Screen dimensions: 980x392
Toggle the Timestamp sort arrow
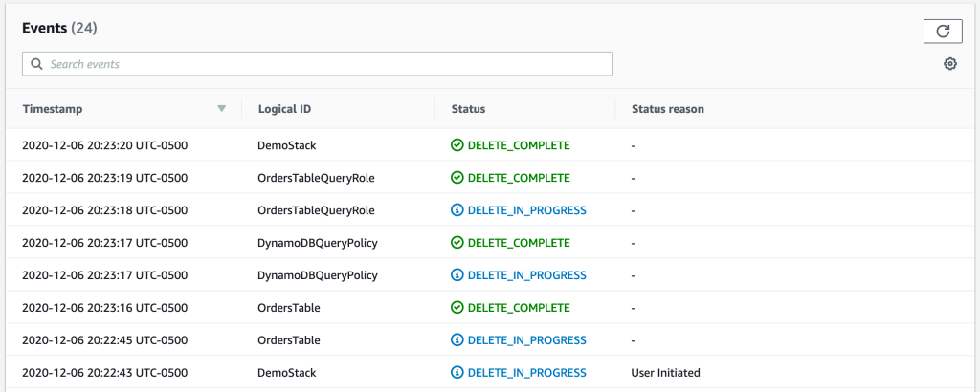click(222, 109)
